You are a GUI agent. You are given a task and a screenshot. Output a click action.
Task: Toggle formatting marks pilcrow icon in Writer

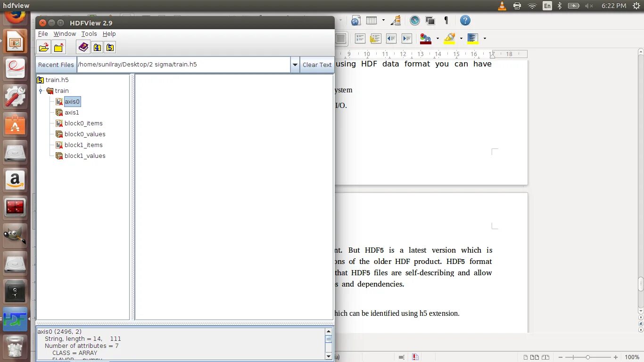446,20
